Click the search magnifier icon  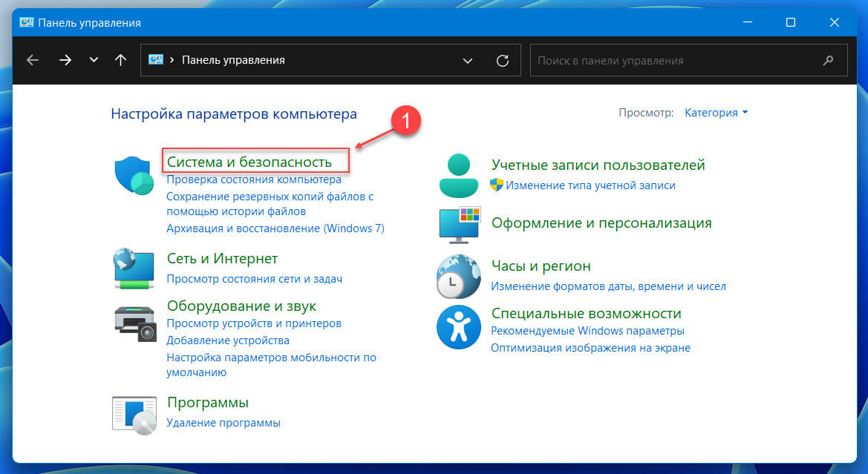pyautogui.click(x=828, y=60)
